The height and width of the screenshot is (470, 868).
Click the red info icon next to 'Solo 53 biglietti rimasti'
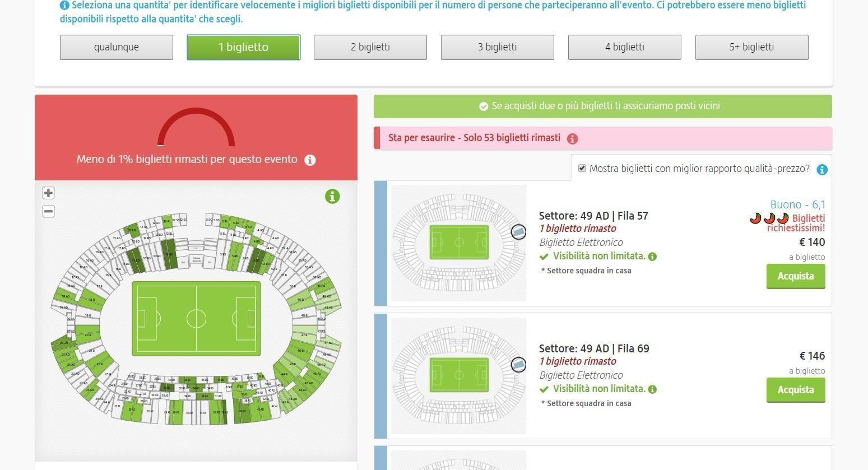point(572,138)
